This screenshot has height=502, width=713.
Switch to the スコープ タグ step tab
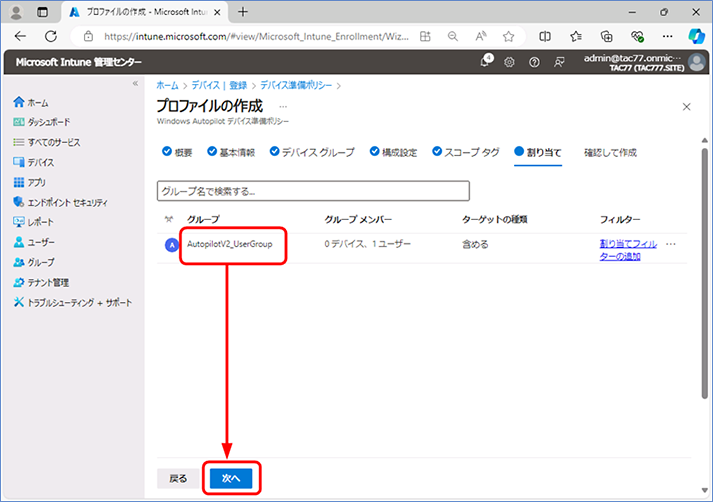click(466, 152)
